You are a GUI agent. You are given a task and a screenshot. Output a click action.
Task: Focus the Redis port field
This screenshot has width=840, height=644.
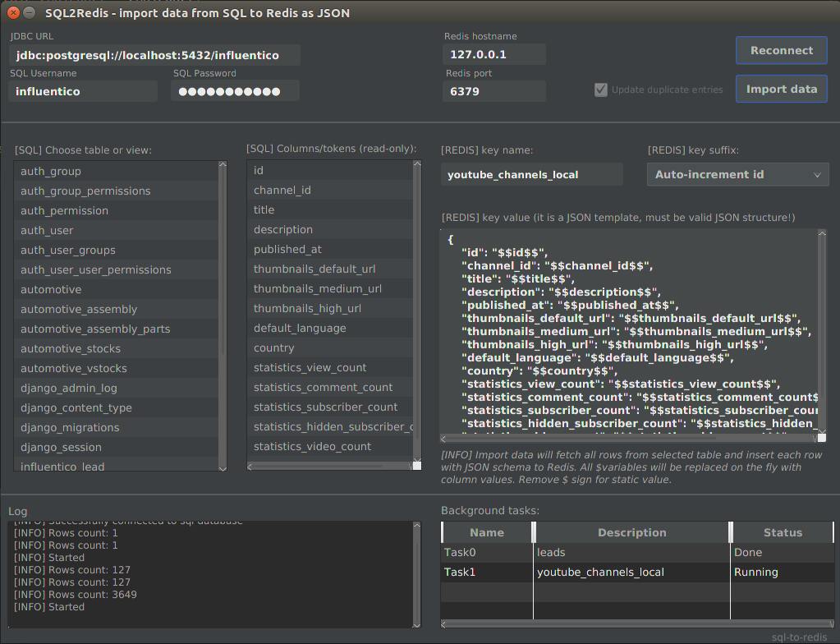point(494,91)
